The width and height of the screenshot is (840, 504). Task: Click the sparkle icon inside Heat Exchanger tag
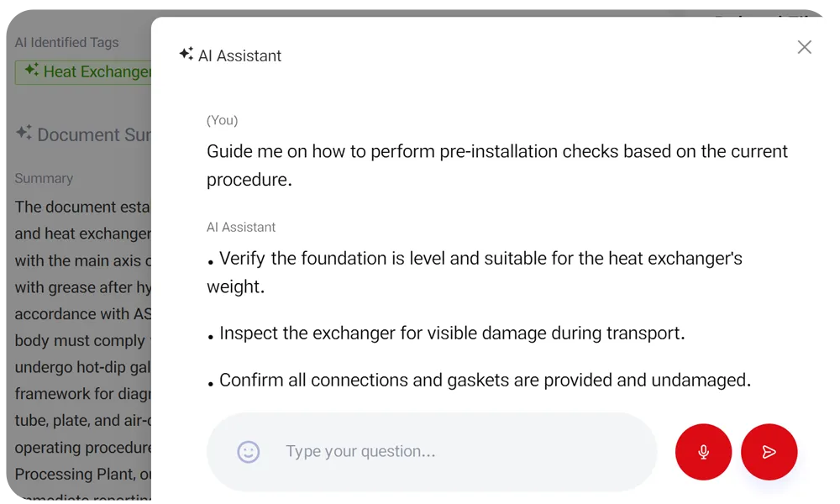[x=32, y=71]
